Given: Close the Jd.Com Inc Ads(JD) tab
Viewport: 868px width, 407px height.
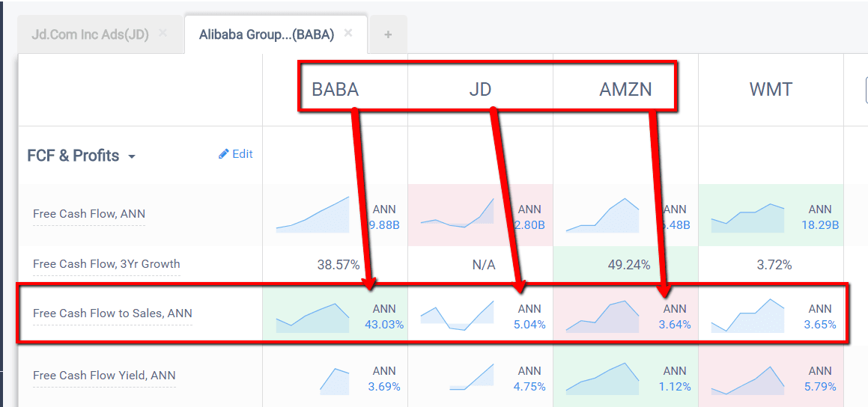Looking at the screenshot, I should click(163, 34).
